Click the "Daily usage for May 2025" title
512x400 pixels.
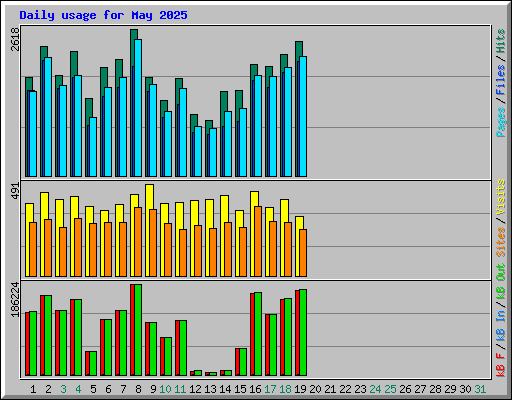103,15
